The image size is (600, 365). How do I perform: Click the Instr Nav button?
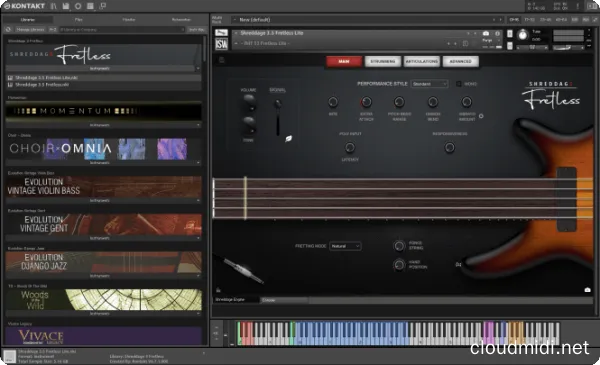[196, 29]
